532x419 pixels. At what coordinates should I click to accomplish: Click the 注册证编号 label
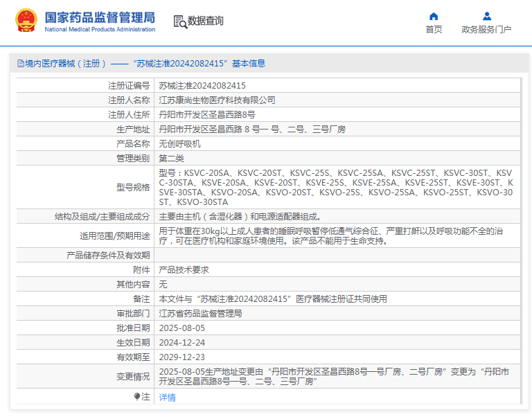point(129,86)
